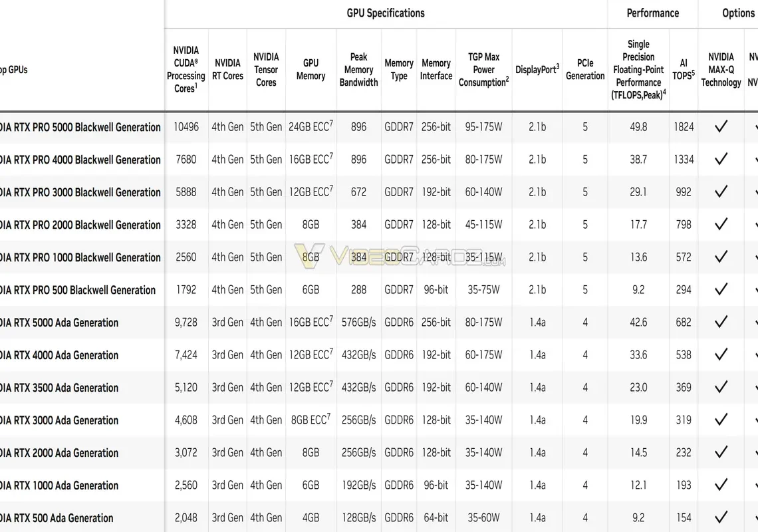Click the MAX-Q checkmark for RTX 1000 Ada

[x=721, y=485]
